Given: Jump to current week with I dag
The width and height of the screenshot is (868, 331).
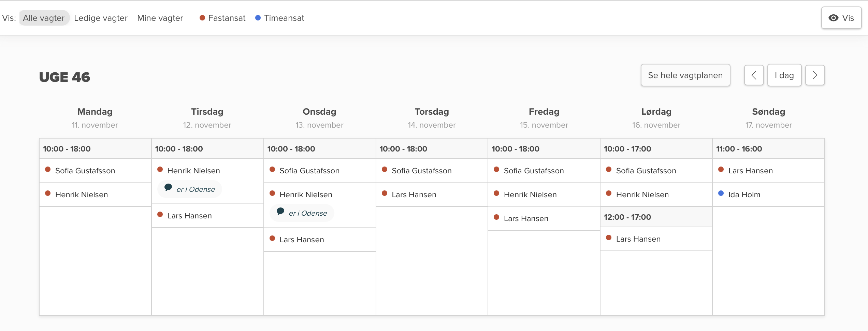Looking at the screenshot, I should tap(784, 75).
